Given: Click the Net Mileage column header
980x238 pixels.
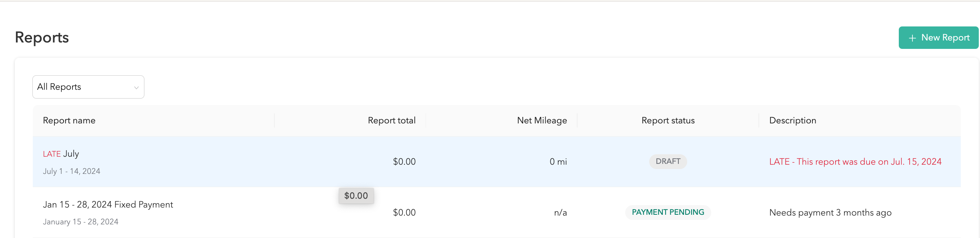Looking at the screenshot, I should [542, 121].
